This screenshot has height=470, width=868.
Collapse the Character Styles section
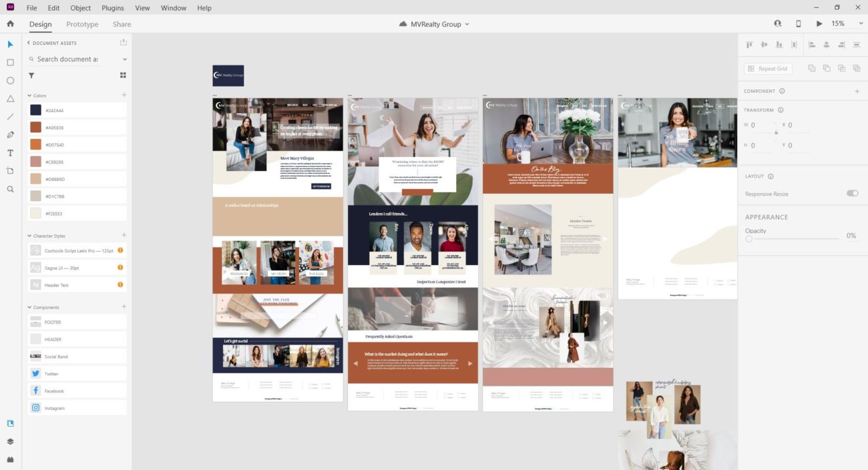coord(29,236)
